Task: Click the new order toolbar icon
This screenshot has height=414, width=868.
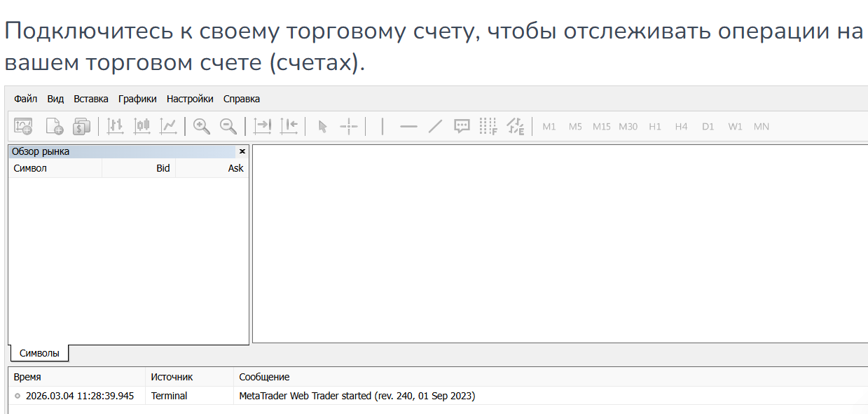Action: (55, 126)
